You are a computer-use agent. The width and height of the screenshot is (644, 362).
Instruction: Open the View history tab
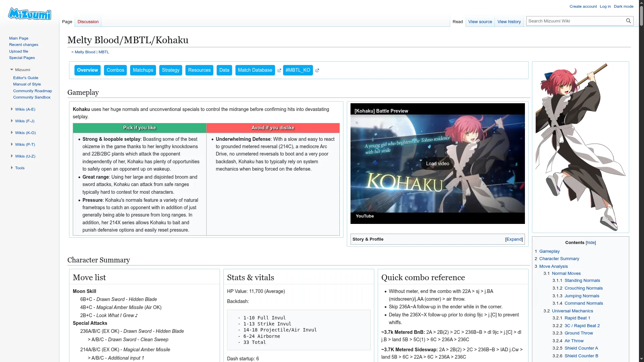coord(509,22)
